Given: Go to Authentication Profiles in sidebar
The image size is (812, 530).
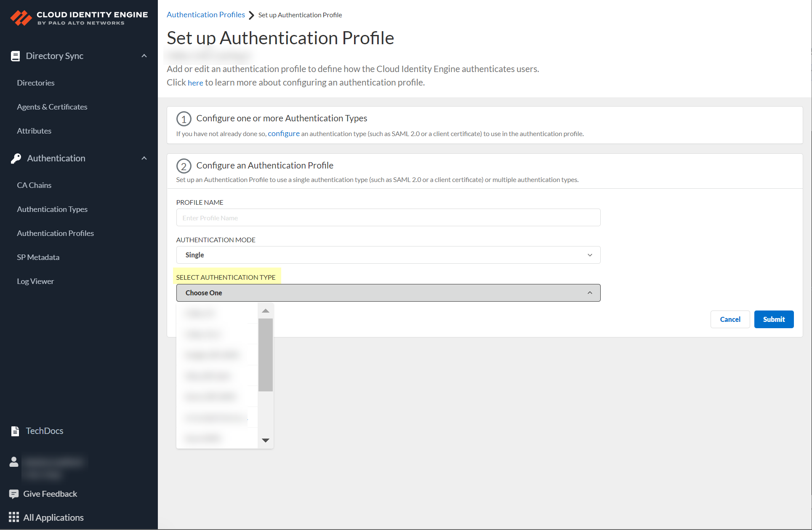Looking at the screenshot, I should tap(55, 233).
